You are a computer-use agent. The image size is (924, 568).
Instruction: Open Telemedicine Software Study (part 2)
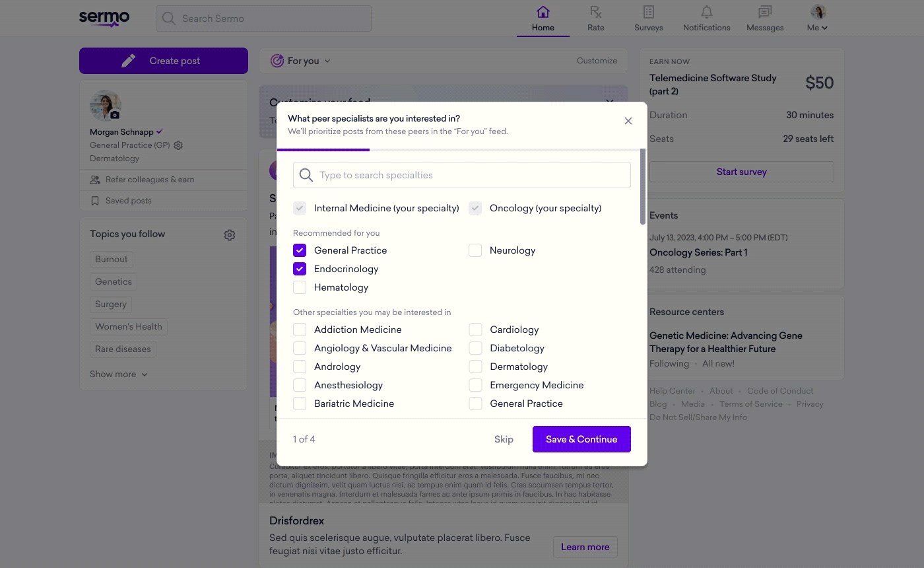coord(713,85)
